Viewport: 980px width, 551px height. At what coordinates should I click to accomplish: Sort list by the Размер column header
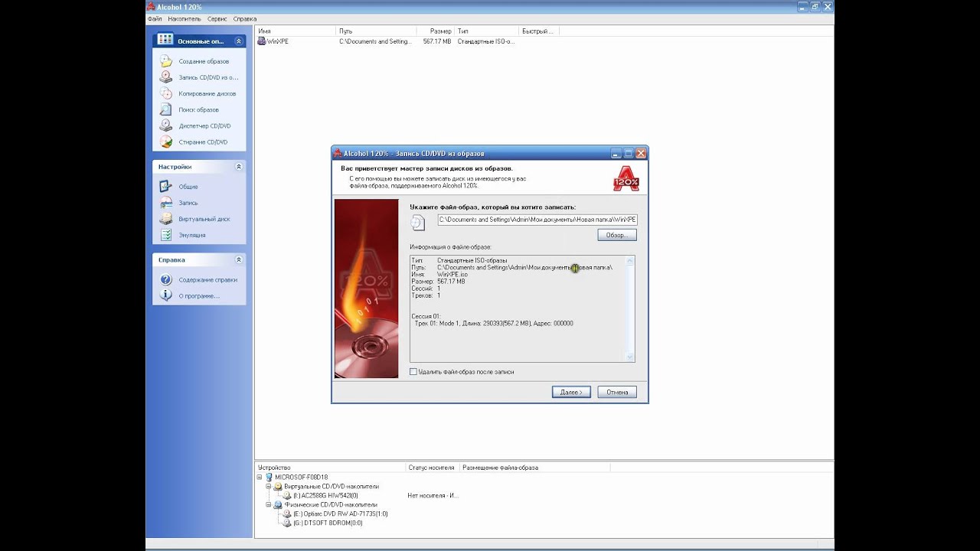tap(435, 31)
